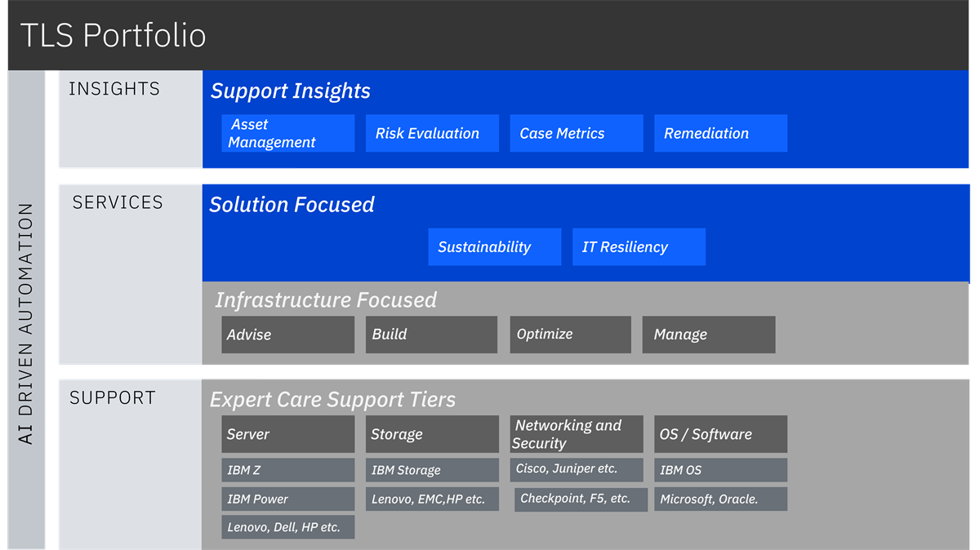
Task: Click the Manage tile
Action: tap(709, 335)
